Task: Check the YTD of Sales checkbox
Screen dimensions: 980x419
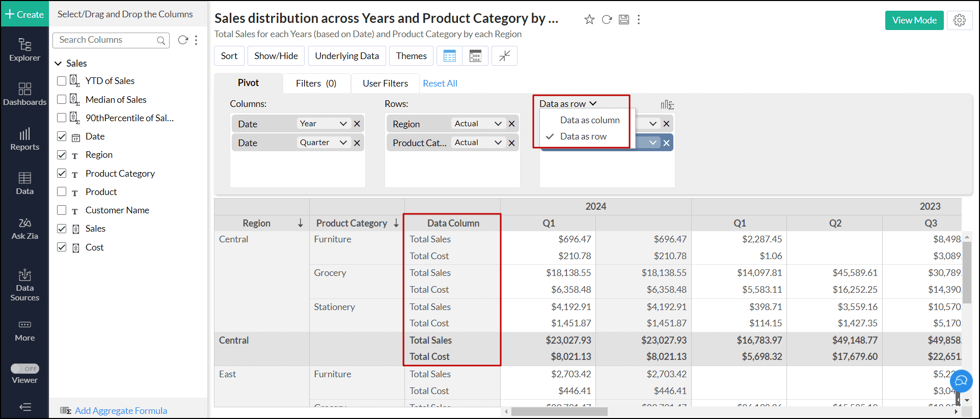Action: tap(62, 81)
